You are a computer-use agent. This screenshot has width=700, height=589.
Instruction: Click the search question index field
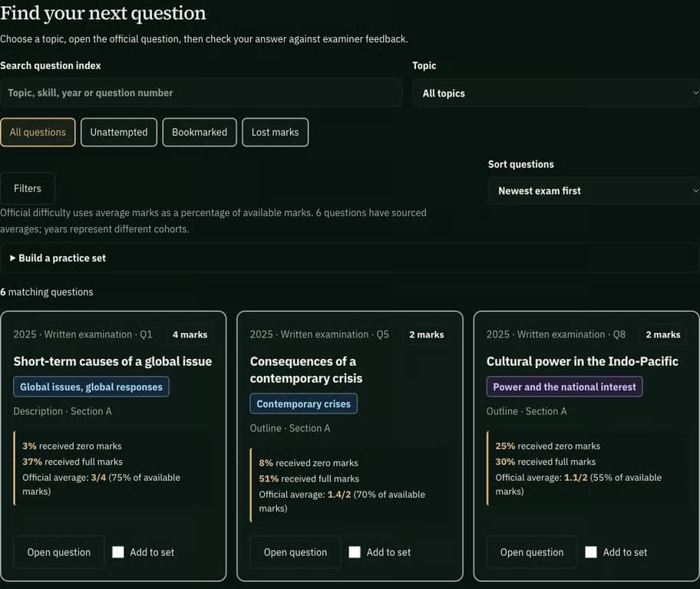[201, 93]
